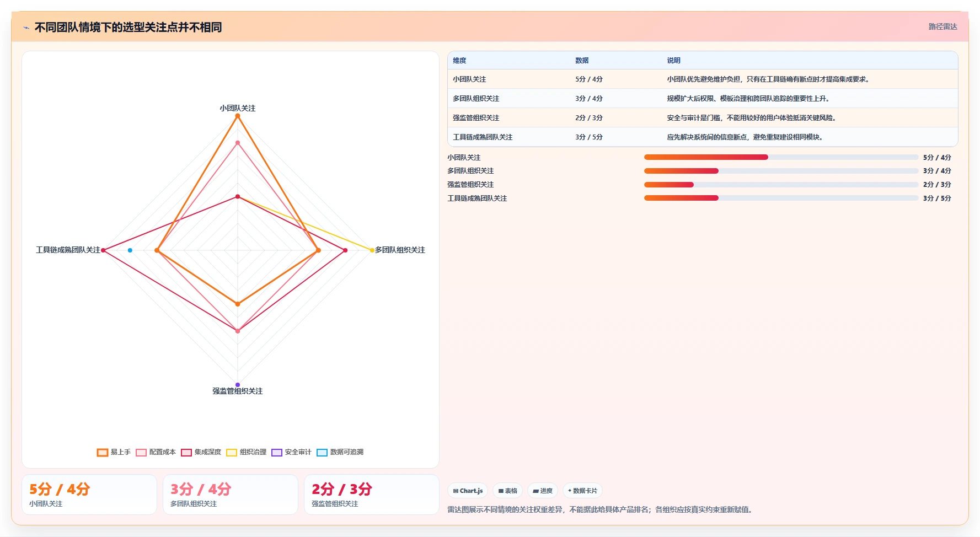This screenshot has width=980, height=537.
Task: Click the yellow data point beside 多团队组织关注 label
Action: pos(372,250)
